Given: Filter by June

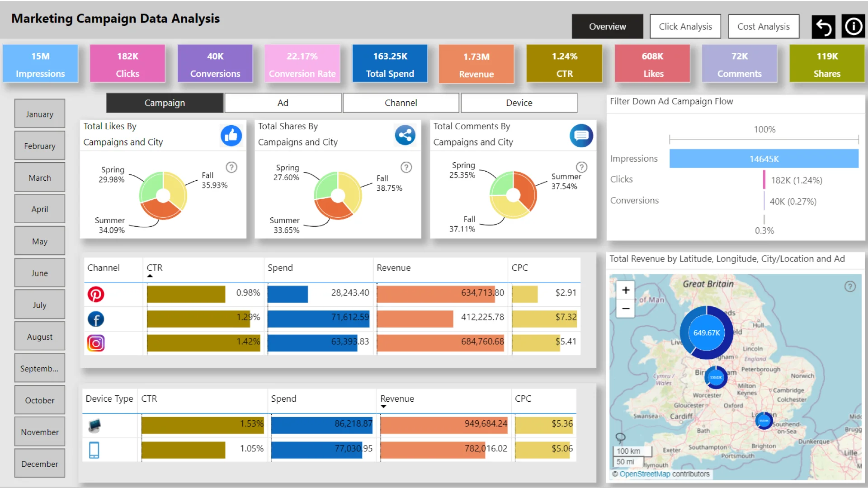Looking at the screenshot, I should tap(40, 273).
